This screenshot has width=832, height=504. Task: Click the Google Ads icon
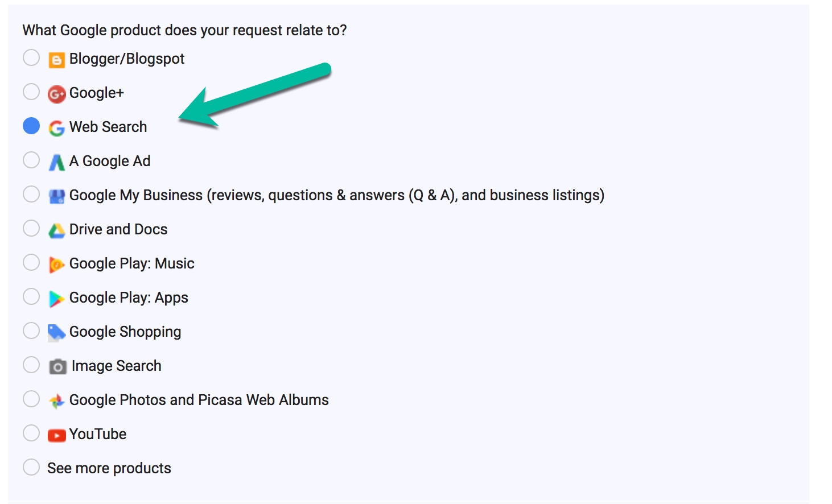click(x=56, y=161)
